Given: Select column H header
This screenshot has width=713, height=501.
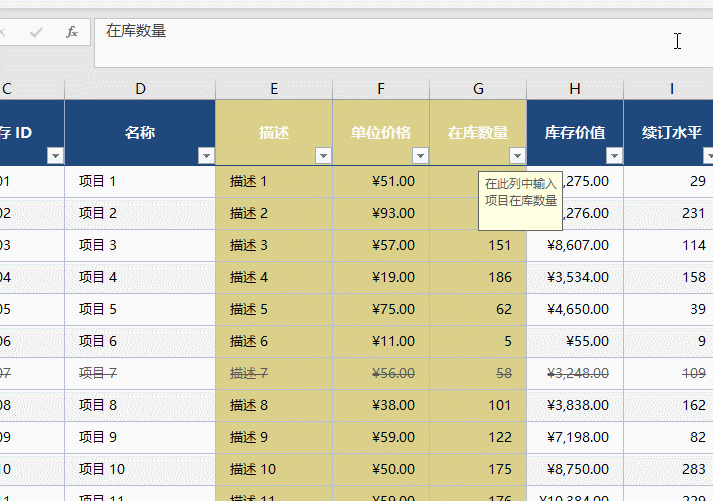Looking at the screenshot, I should point(575,89).
